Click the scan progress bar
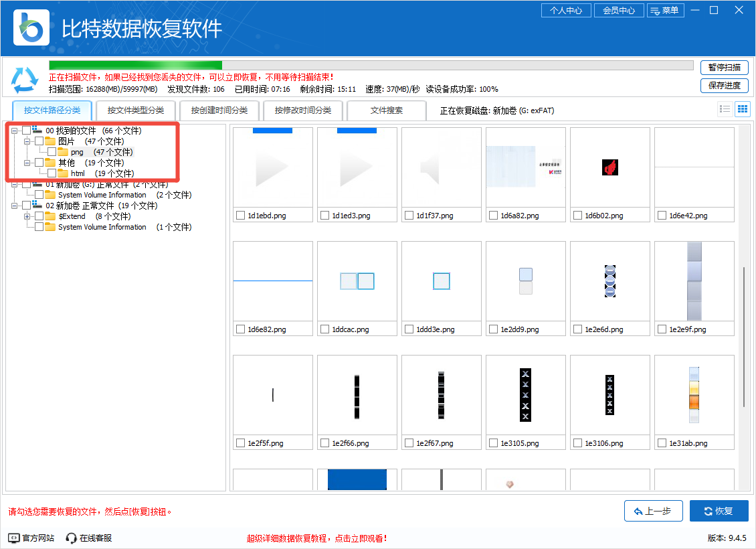 368,66
